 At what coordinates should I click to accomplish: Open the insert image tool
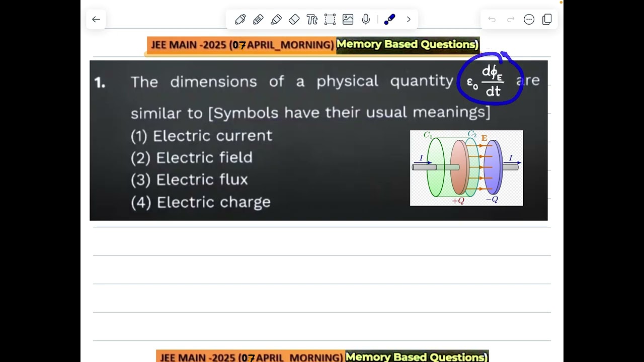pos(348,20)
